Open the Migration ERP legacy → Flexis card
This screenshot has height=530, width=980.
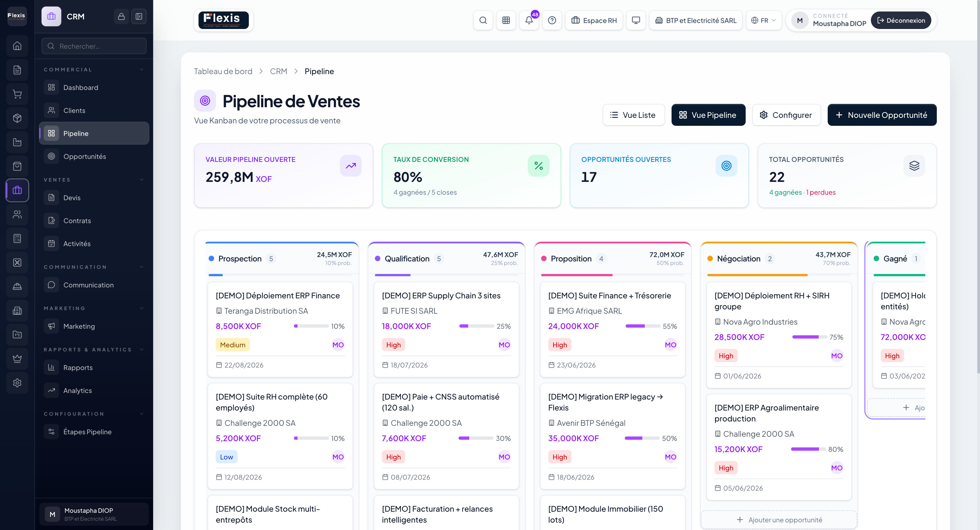point(612,436)
